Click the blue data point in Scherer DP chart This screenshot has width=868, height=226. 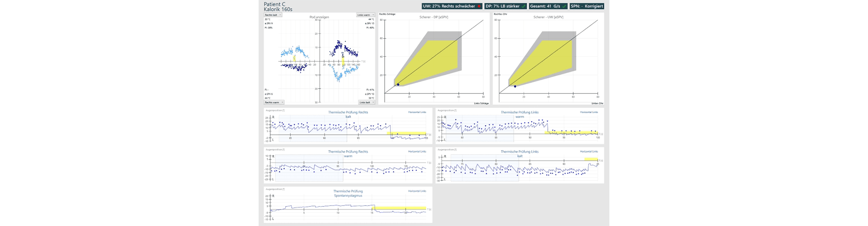coord(398,85)
